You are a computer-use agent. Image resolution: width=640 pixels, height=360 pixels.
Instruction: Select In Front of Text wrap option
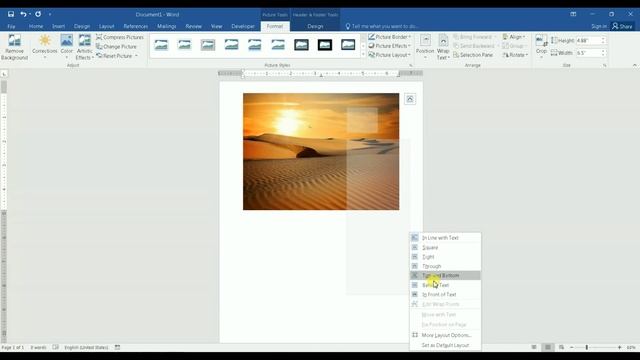[445, 294]
